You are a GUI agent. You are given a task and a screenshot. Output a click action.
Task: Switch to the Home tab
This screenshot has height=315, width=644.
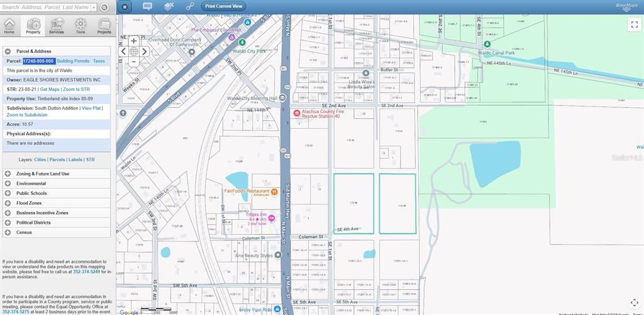coord(9,26)
